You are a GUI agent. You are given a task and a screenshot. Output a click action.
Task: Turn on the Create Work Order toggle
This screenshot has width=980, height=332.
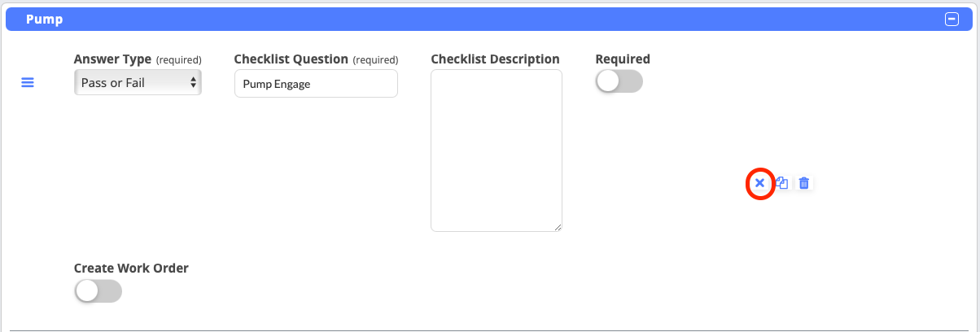98,290
